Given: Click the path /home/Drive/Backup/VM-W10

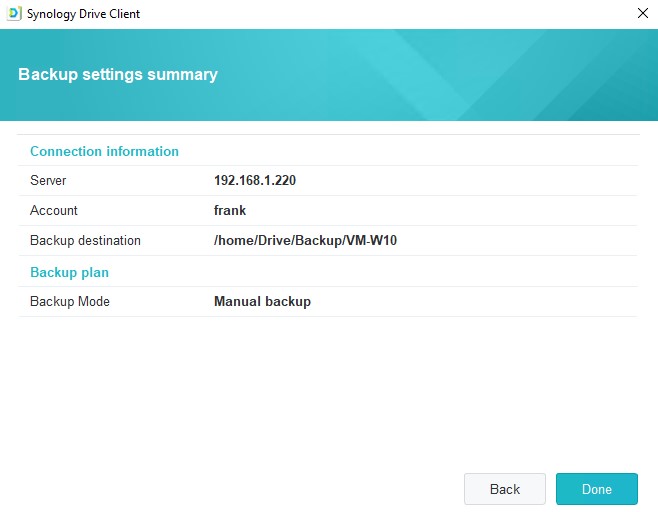Looking at the screenshot, I should [305, 240].
